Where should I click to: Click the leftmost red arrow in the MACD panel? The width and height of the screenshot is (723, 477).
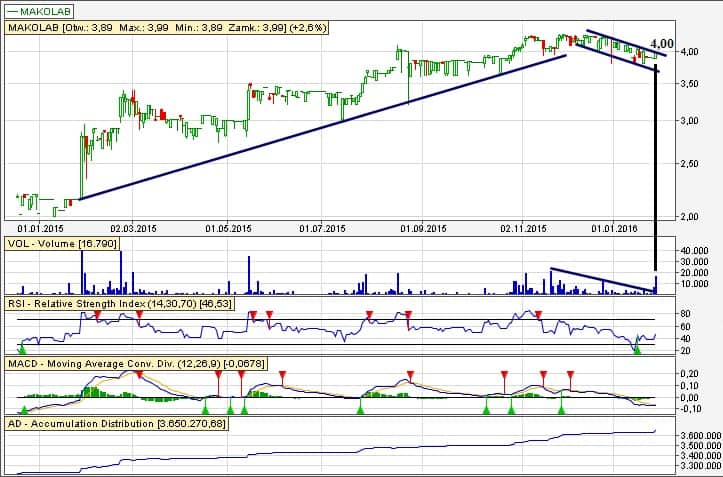pos(139,375)
